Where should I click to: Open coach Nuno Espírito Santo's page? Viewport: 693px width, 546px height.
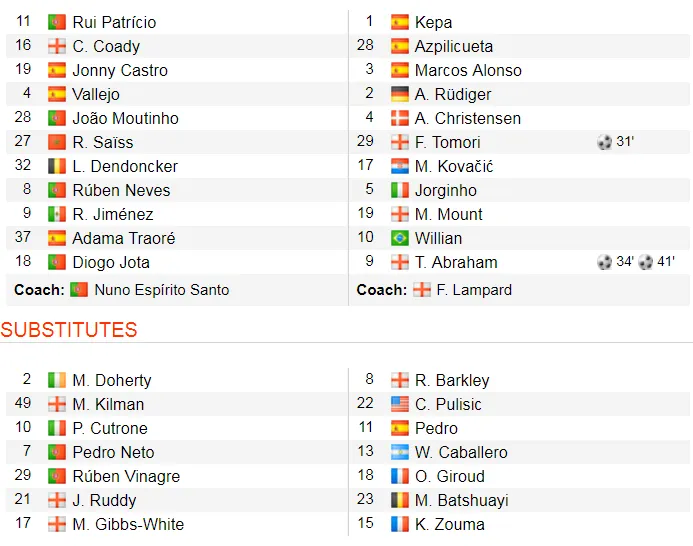(x=161, y=290)
